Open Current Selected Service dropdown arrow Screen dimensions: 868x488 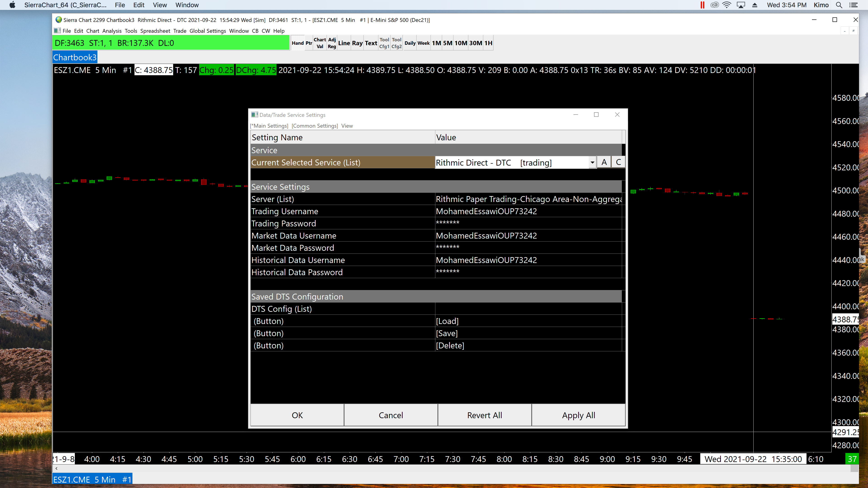click(592, 163)
